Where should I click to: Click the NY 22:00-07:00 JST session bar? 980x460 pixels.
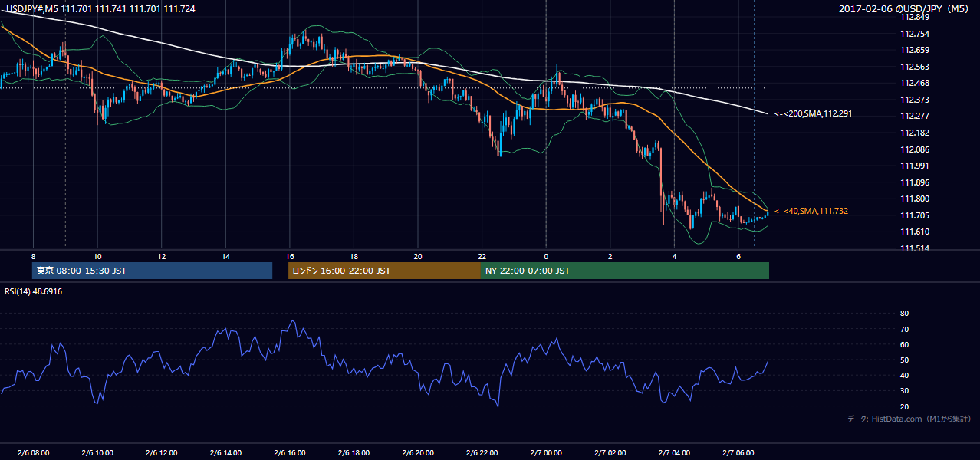(625, 271)
